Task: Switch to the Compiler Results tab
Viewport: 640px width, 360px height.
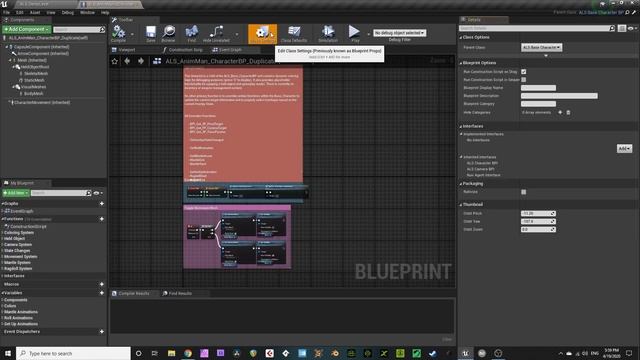Action: click(134, 293)
